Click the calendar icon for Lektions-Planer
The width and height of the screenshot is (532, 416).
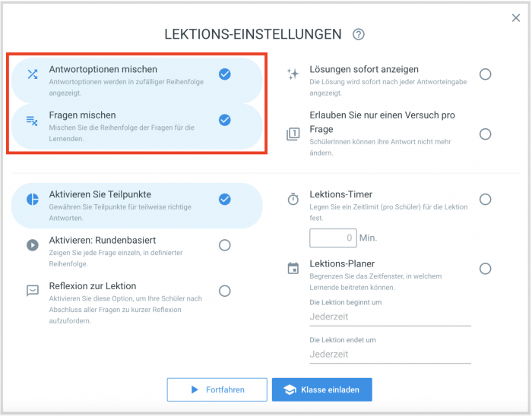(293, 268)
